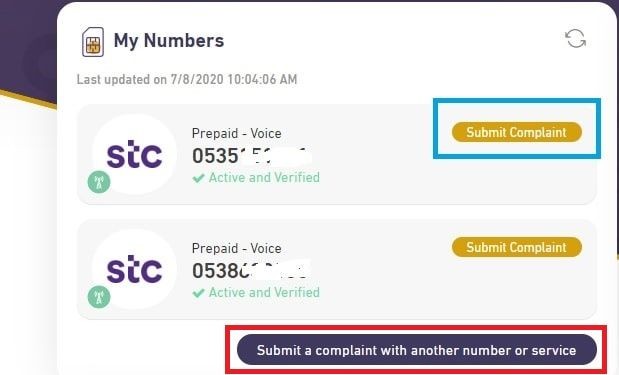
Task: Click the SIM card icon beside My Numbers
Action: [x=93, y=42]
